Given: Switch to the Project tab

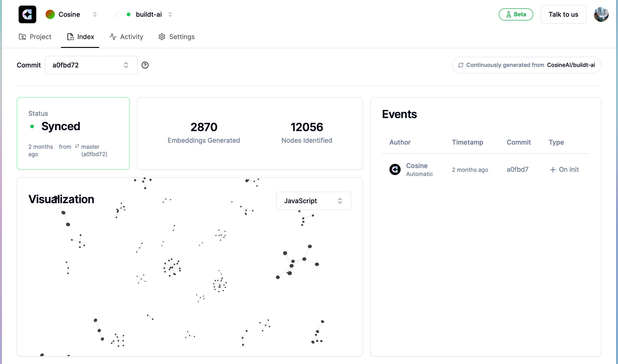Looking at the screenshot, I should click(x=35, y=37).
